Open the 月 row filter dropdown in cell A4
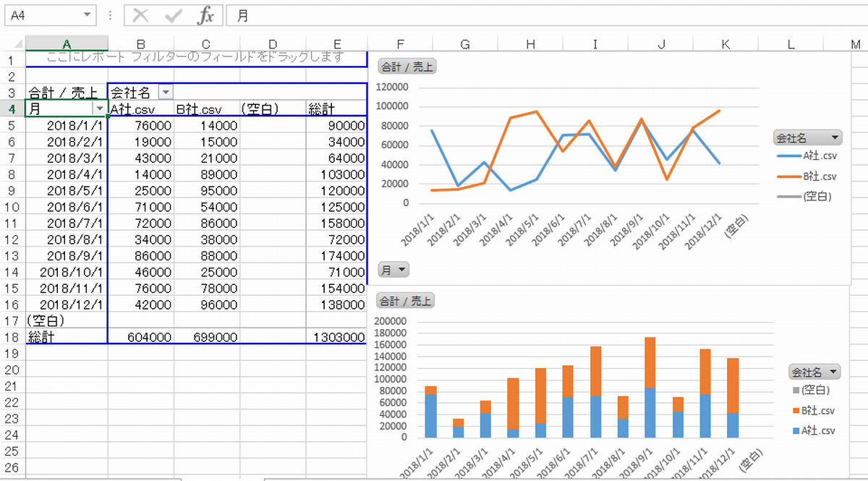The height and width of the screenshot is (481, 868). [x=99, y=108]
